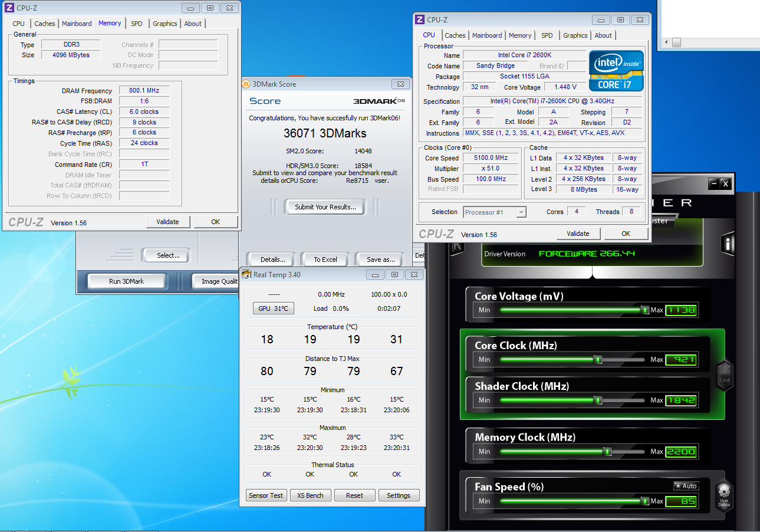Click the Save as button
The width and height of the screenshot is (760, 532).
(381, 260)
